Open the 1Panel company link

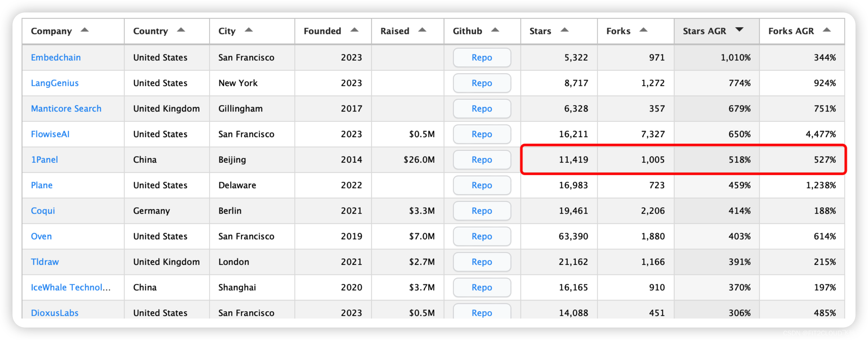(44, 160)
